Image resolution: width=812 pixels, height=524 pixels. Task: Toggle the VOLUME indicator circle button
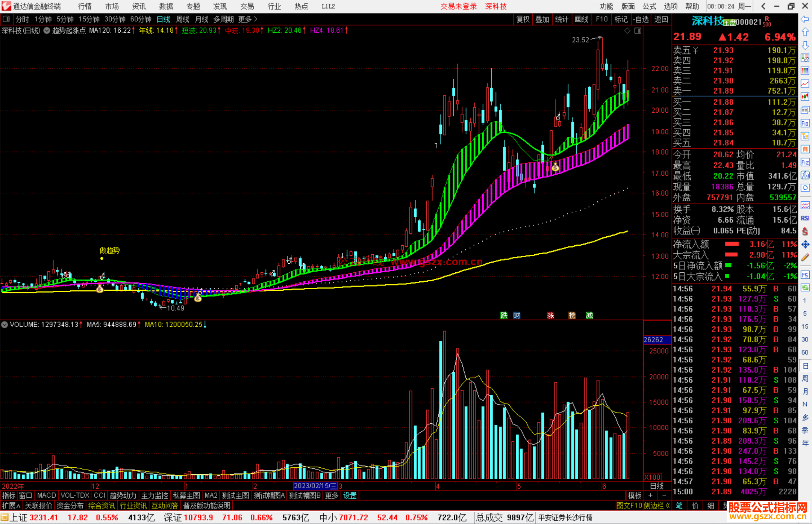5,325
